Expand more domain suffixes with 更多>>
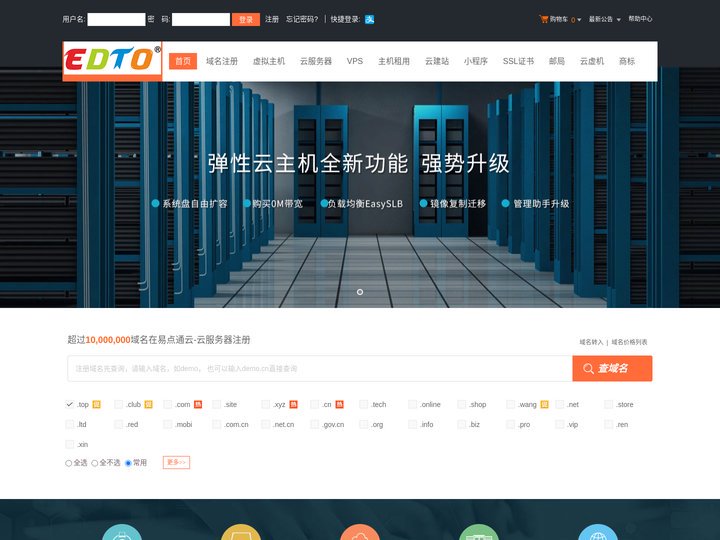720x540 pixels. pyautogui.click(x=176, y=462)
